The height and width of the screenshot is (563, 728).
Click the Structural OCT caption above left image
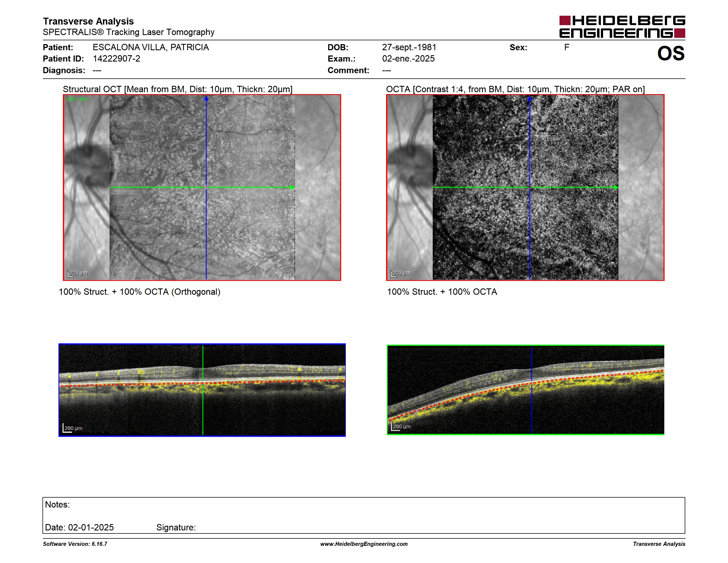coord(178,89)
